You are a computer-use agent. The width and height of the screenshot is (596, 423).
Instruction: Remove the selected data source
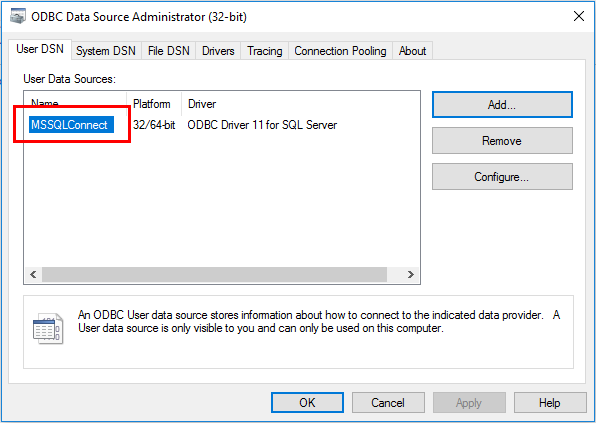click(x=502, y=141)
